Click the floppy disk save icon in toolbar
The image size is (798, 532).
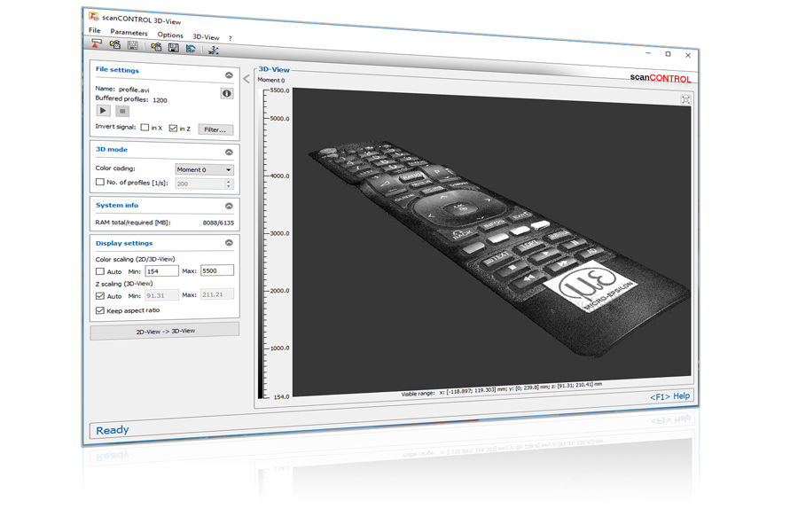click(173, 48)
